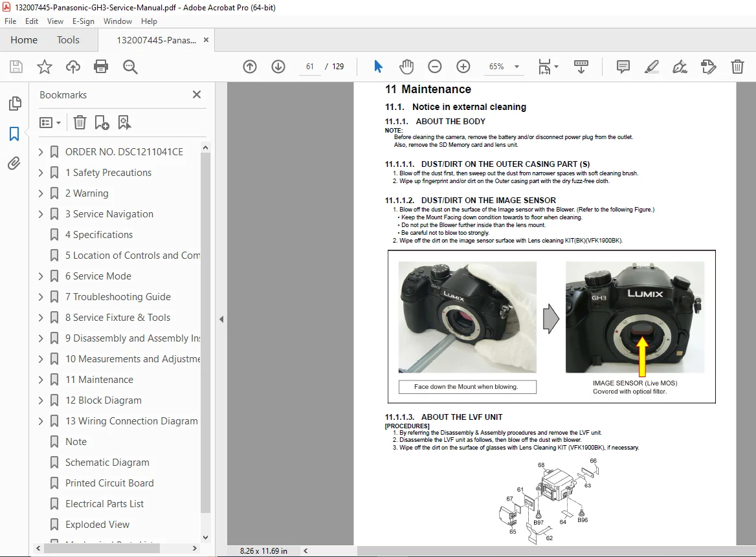Jump to 13 Wiring Connection Diagram bookmark
Image resolution: width=756 pixels, height=557 pixels.
(131, 421)
